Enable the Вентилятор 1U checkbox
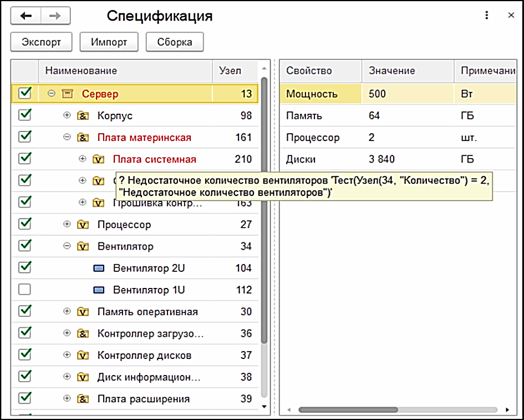Viewport: 524px width, 420px height. [x=24, y=290]
